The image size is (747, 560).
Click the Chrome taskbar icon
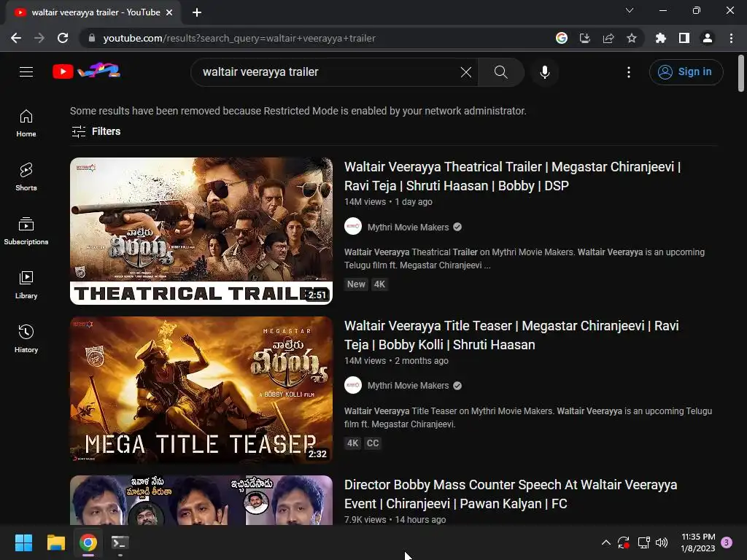pyautogui.click(x=88, y=542)
